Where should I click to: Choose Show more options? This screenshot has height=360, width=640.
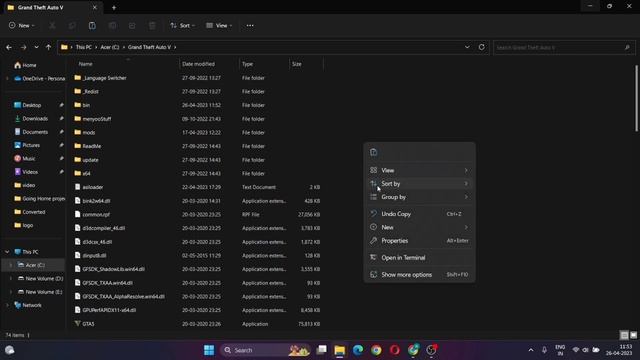tap(419, 275)
